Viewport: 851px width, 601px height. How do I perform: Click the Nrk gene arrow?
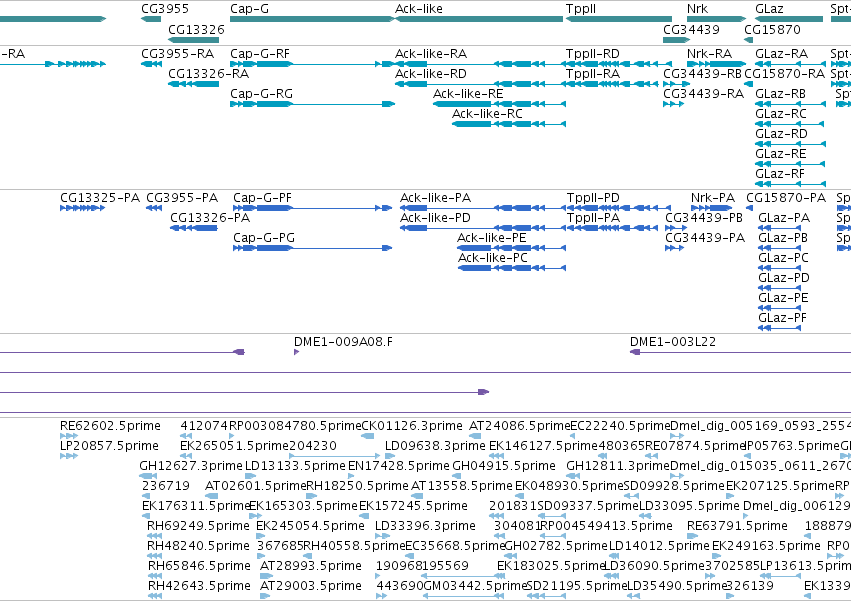pos(716,19)
